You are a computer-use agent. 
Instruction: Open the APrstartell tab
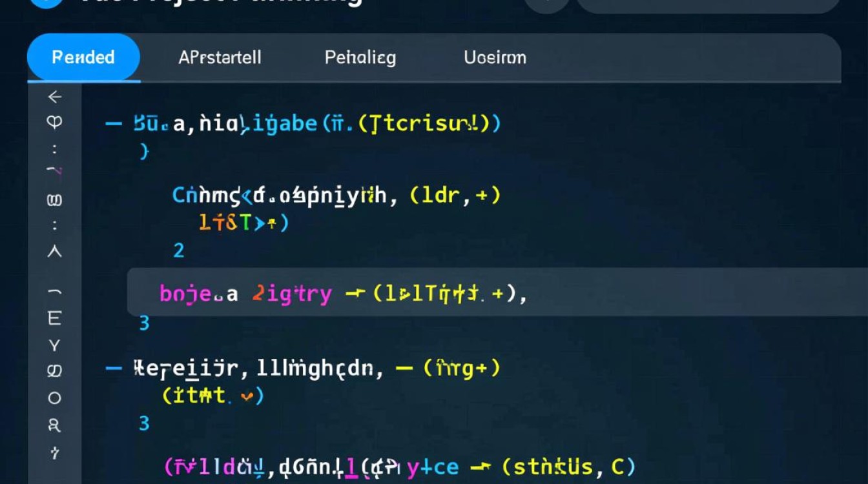(220, 57)
